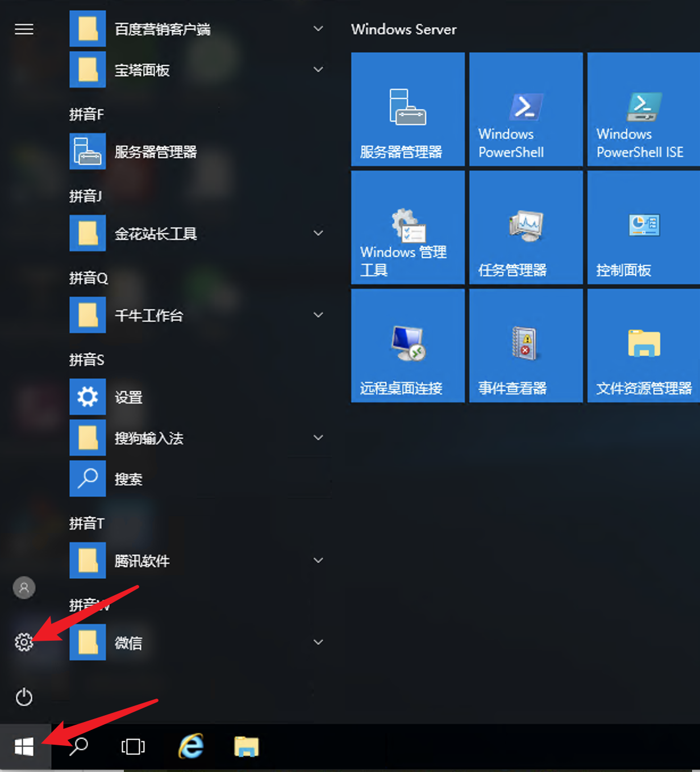Toggle the hamburger menu at top left
The image size is (700, 772).
(x=24, y=29)
